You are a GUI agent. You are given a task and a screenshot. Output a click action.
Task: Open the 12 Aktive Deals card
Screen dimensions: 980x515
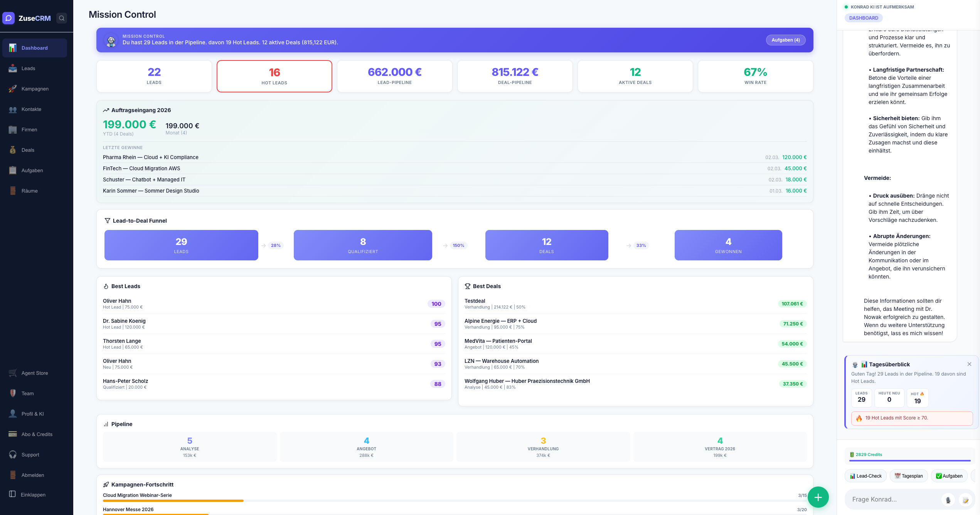pos(635,76)
